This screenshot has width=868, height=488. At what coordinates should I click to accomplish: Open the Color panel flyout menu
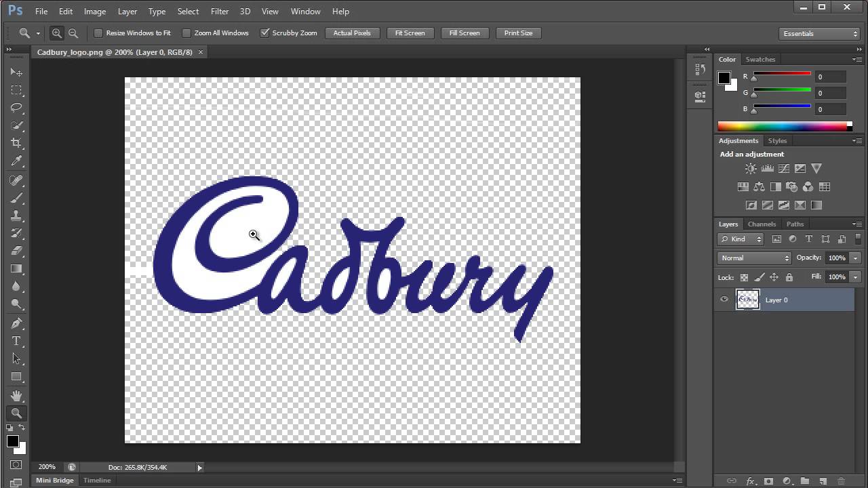[857, 60]
